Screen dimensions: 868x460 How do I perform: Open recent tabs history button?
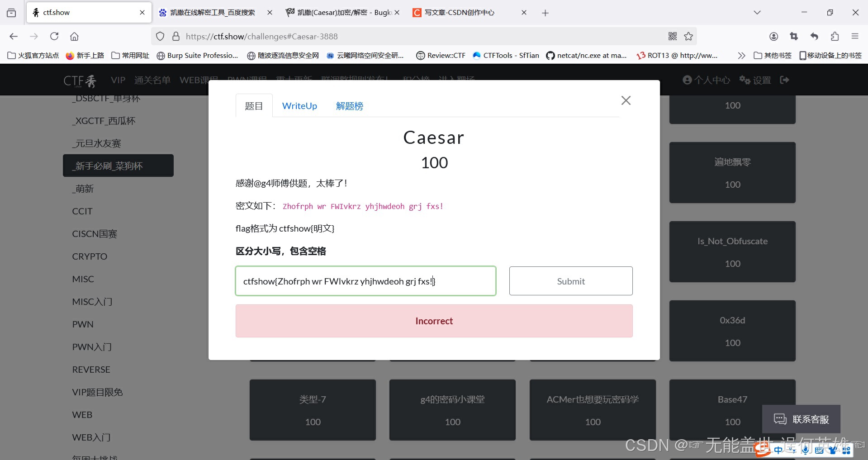[x=11, y=13]
